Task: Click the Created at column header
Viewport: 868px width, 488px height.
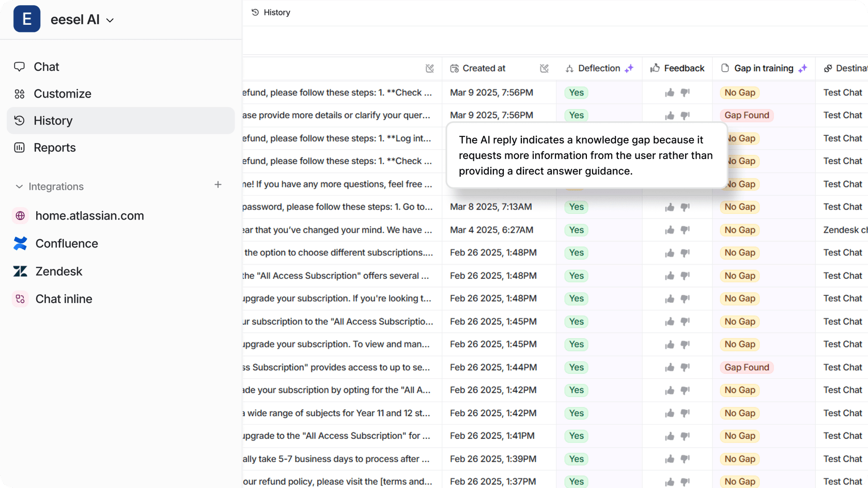Action: point(484,68)
